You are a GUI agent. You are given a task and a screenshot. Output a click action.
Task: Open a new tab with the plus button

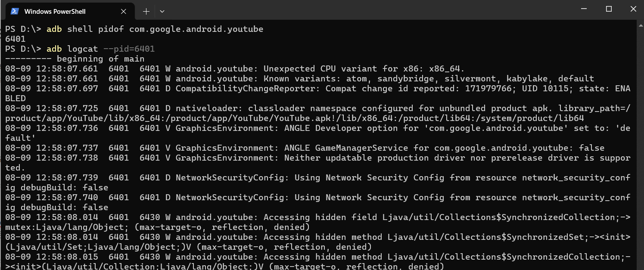point(146,11)
